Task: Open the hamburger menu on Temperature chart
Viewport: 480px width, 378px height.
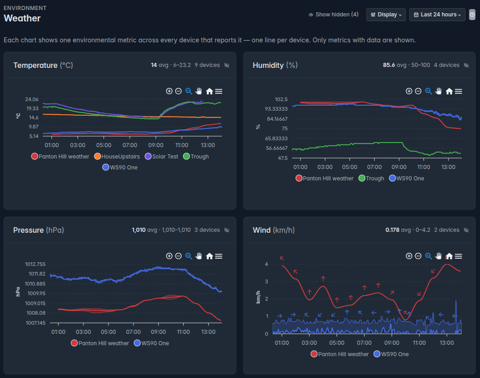Action: pos(219,91)
